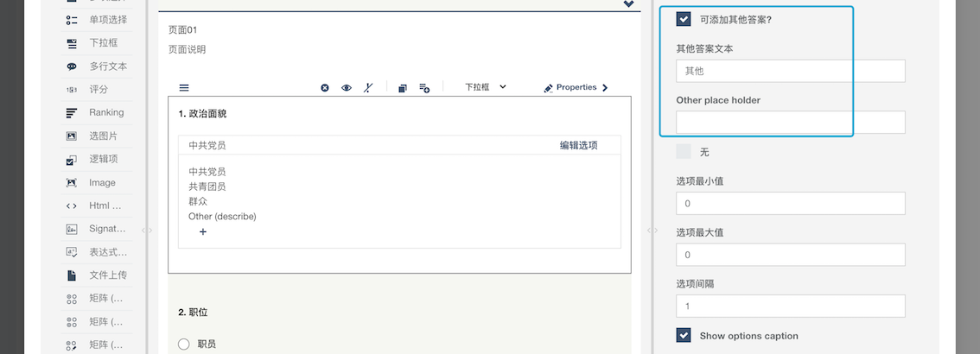Add a Signature pad from the toolbox

click(97, 229)
